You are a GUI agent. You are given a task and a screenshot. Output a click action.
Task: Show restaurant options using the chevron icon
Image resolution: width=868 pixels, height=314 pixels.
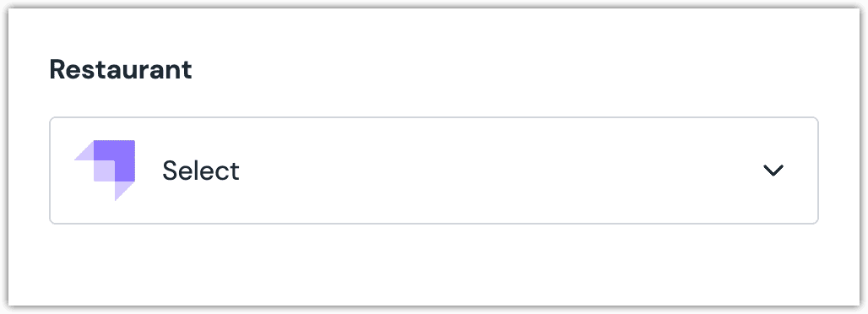773,171
